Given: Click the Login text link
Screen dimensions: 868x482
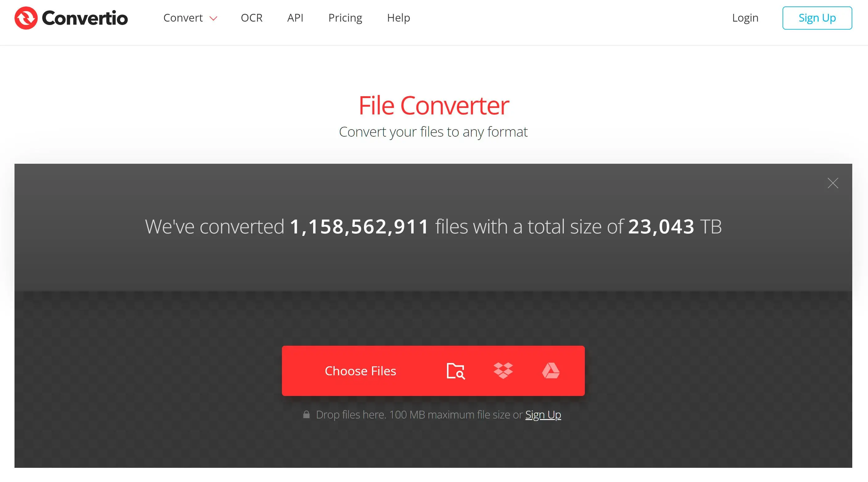Looking at the screenshot, I should [745, 17].
